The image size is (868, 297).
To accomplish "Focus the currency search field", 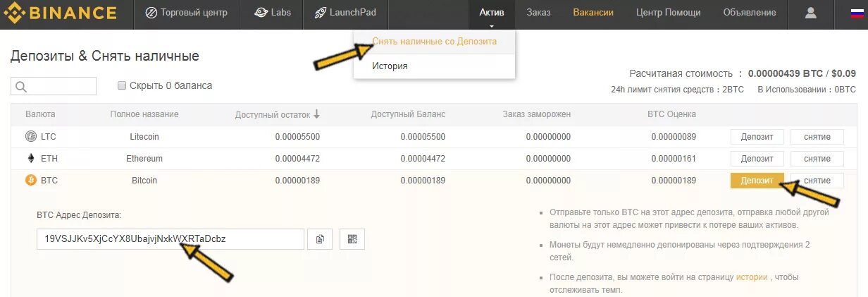I will tap(54, 86).
